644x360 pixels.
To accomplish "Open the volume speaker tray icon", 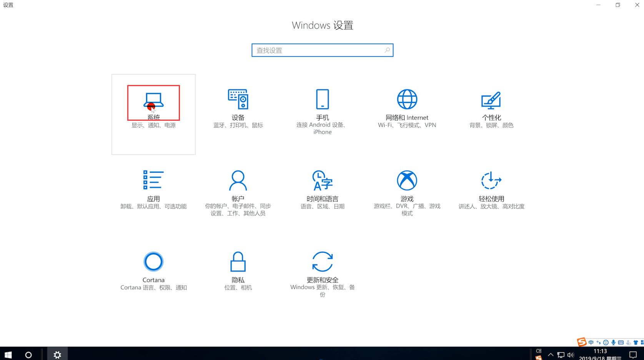I will pyautogui.click(x=571, y=355).
